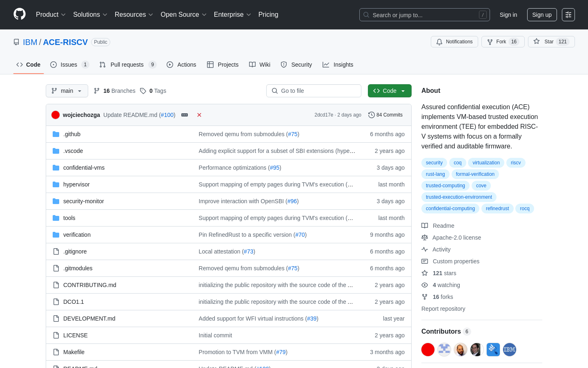Open Apache-2.0 license link
588x368 pixels.
(451, 238)
